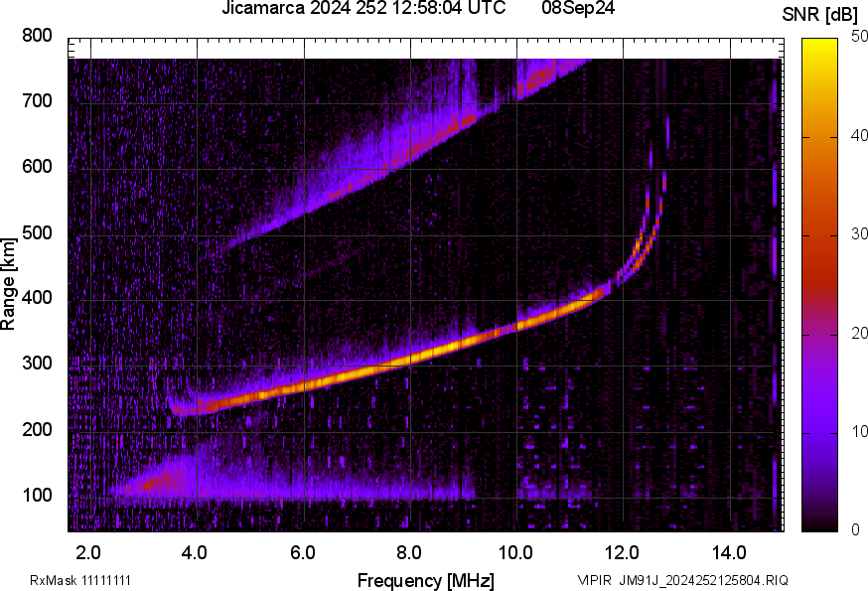Click the colorbar tick value 50
868x591 pixels.
pos(859,37)
